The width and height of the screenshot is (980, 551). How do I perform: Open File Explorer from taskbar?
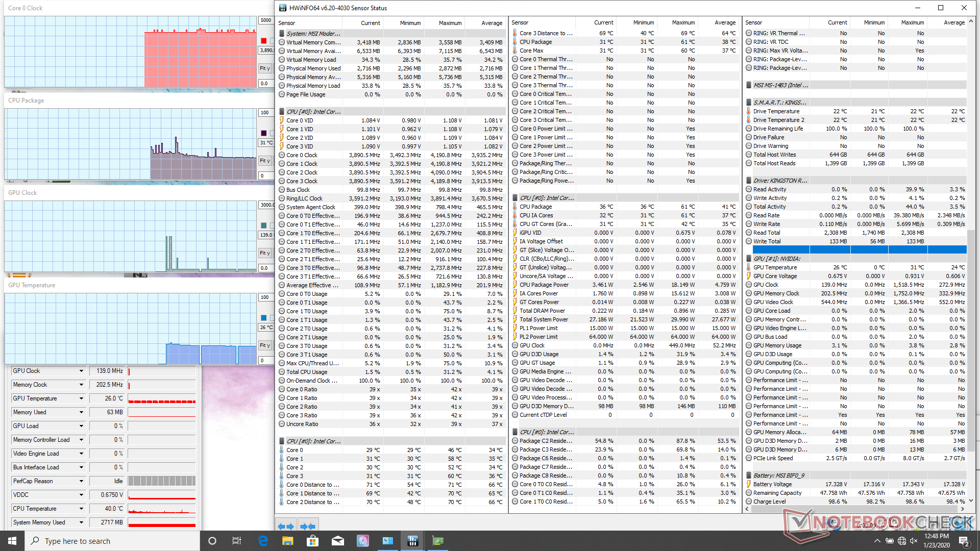click(287, 541)
